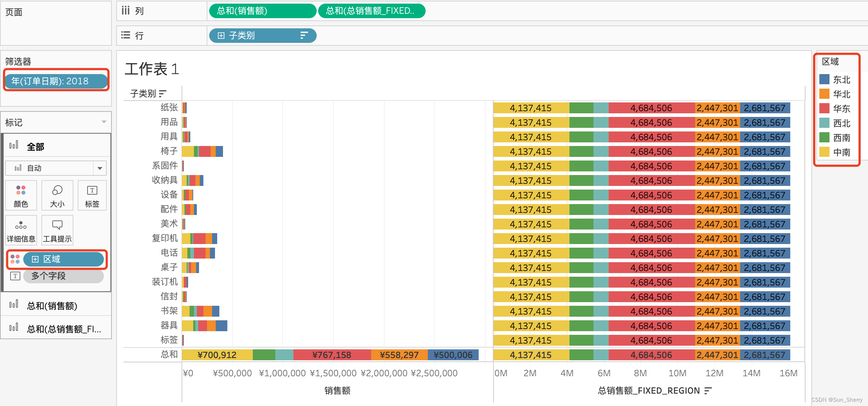Click the Size (大小) marks button
868x406 pixels.
click(57, 195)
